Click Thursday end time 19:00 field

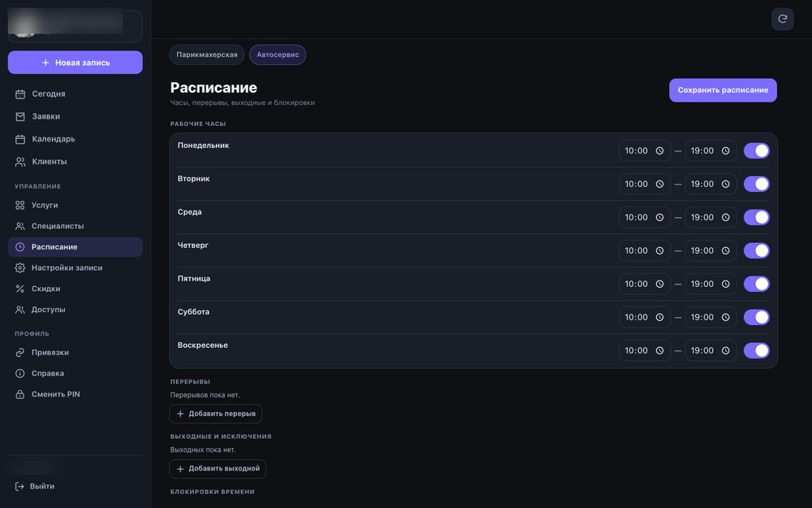click(x=710, y=250)
